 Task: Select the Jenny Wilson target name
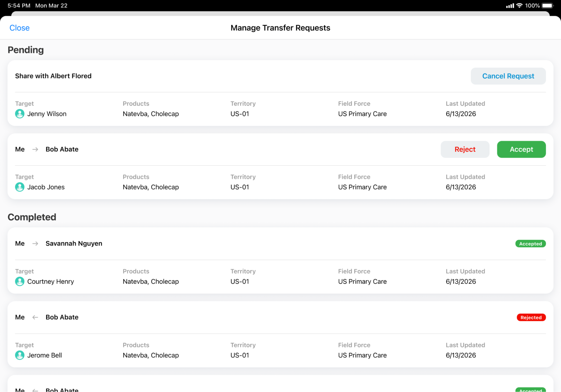[47, 114]
